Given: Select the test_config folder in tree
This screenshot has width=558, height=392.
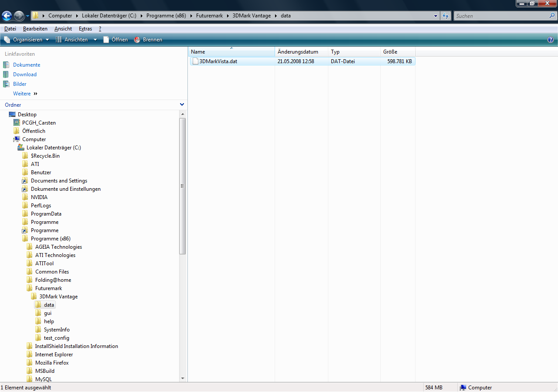Looking at the screenshot, I should click(x=57, y=338).
